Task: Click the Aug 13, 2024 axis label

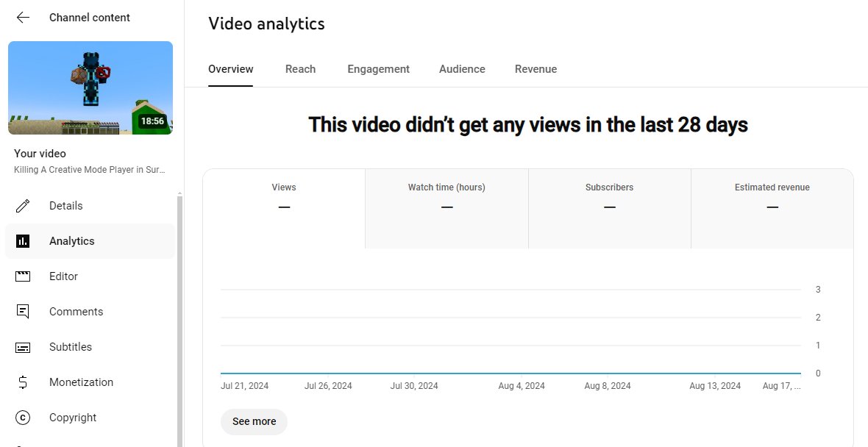Action: coord(715,386)
